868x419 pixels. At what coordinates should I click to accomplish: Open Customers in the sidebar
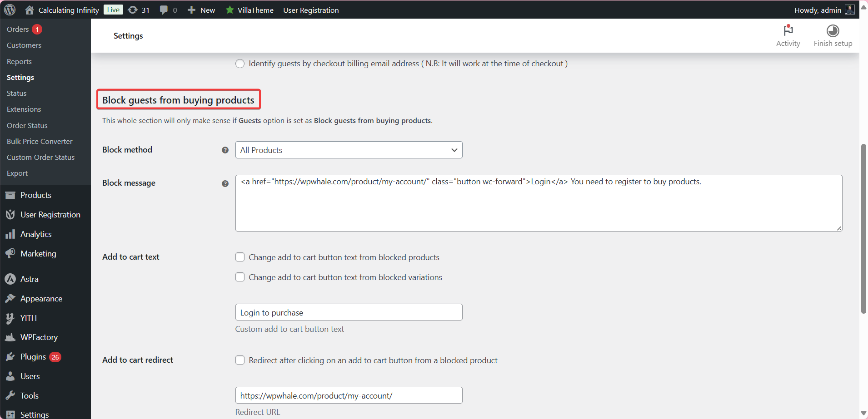click(x=24, y=45)
